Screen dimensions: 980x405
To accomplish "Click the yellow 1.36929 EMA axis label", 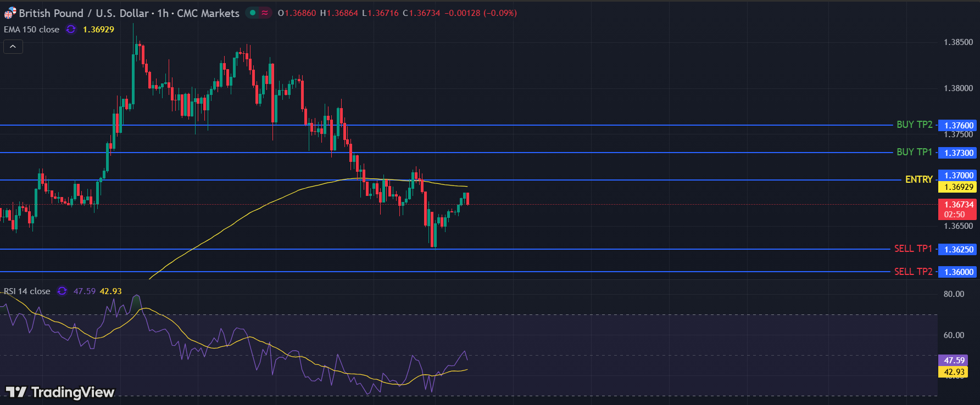I will (x=958, y=187).
